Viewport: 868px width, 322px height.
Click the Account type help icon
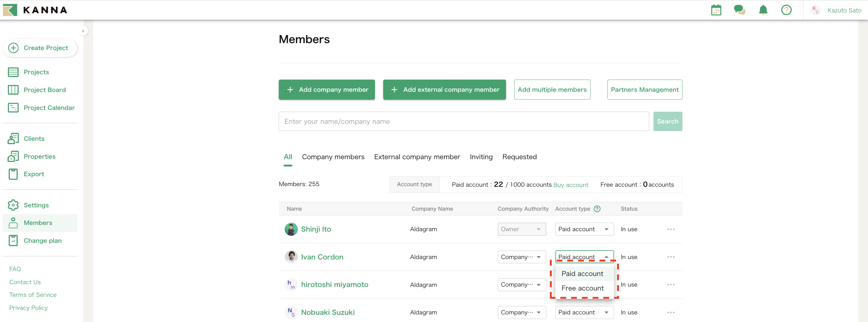click(x=597, y=209)
